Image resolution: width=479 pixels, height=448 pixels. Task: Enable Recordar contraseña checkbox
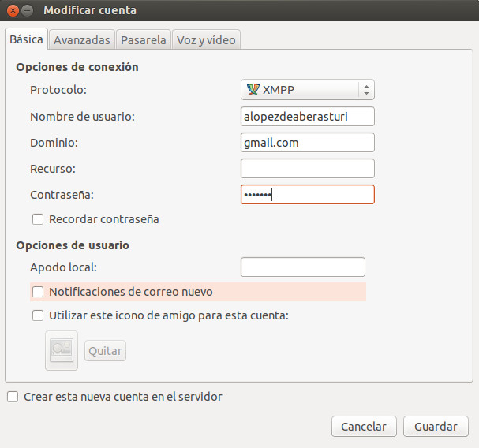click(x=37, y=219)
